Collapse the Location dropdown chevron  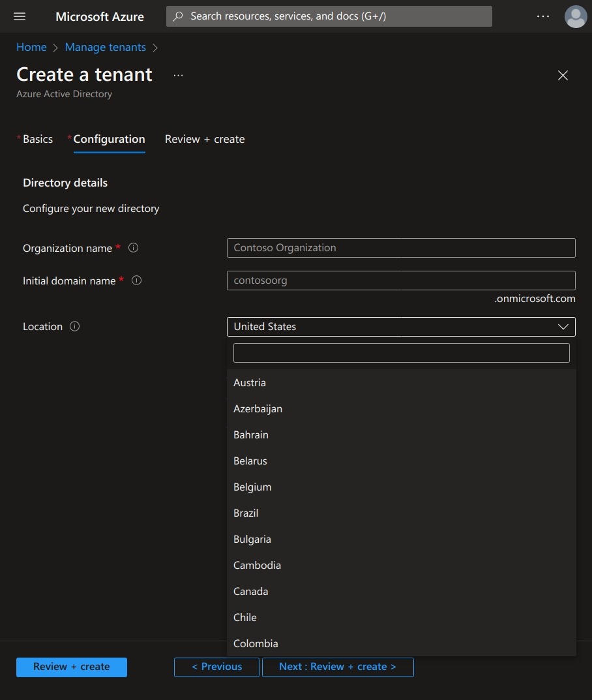pos(563,327)
